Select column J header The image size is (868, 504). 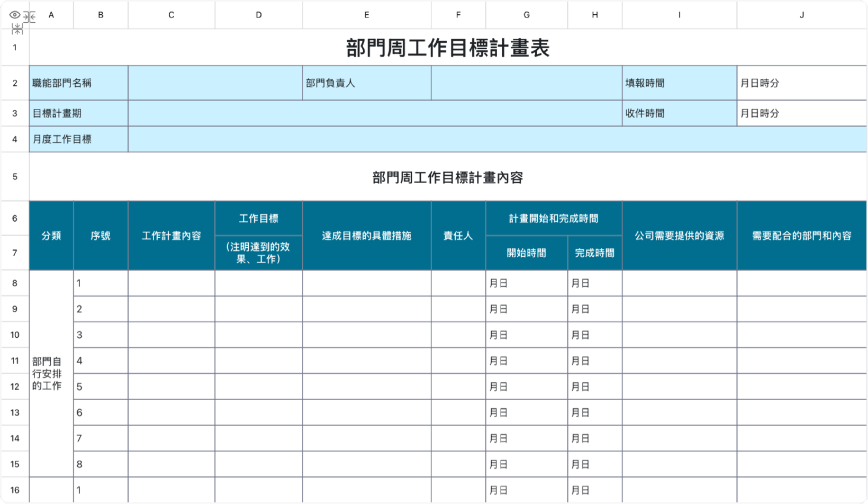click(802, 15)
